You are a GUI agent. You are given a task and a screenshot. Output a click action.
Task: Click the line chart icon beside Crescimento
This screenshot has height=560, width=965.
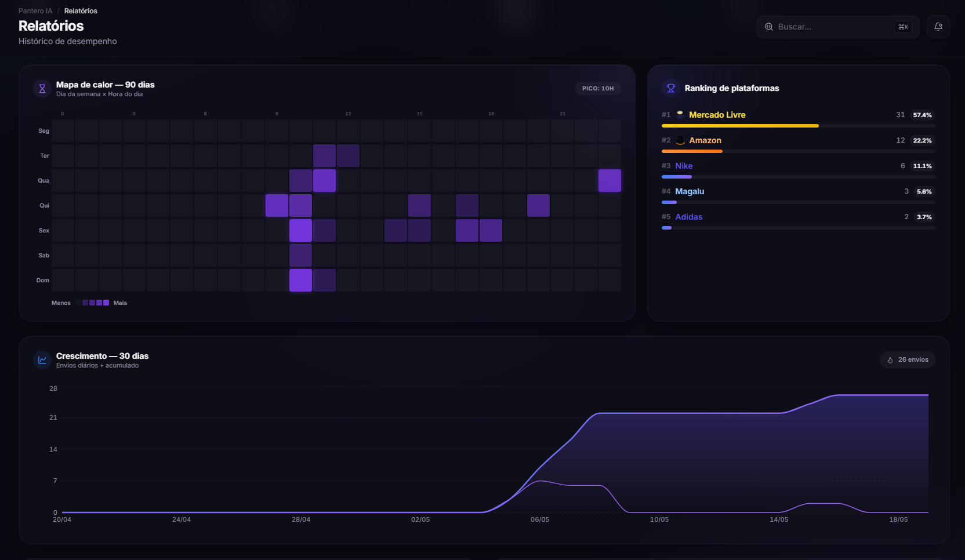pyautogui.click(x=42, y=360)
